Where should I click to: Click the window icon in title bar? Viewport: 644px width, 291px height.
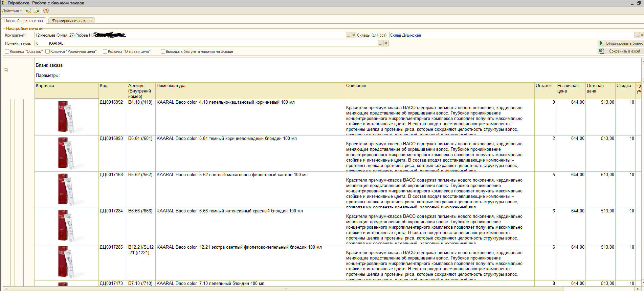click(3, 3)
